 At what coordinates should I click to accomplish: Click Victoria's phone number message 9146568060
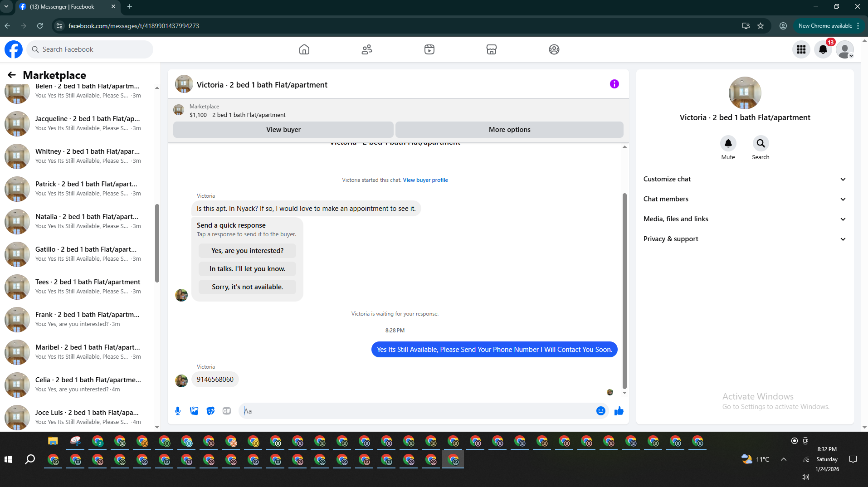[215, 380]
